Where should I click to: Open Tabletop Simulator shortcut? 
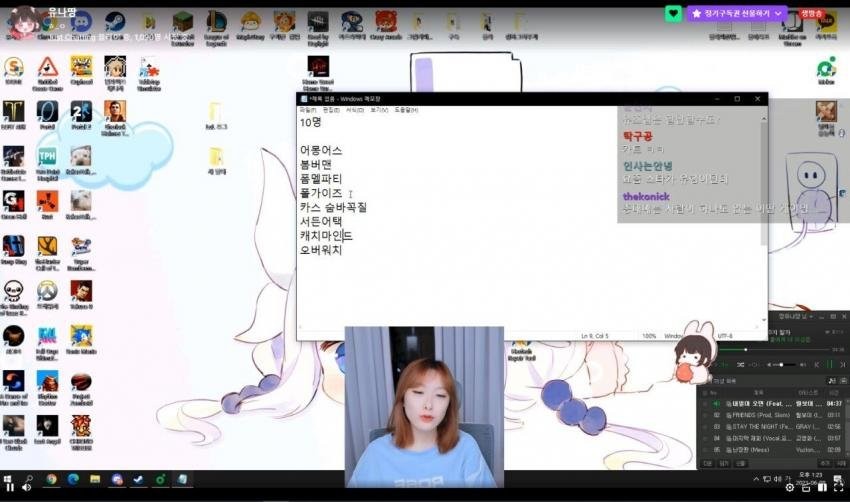(x=149, y=68)
